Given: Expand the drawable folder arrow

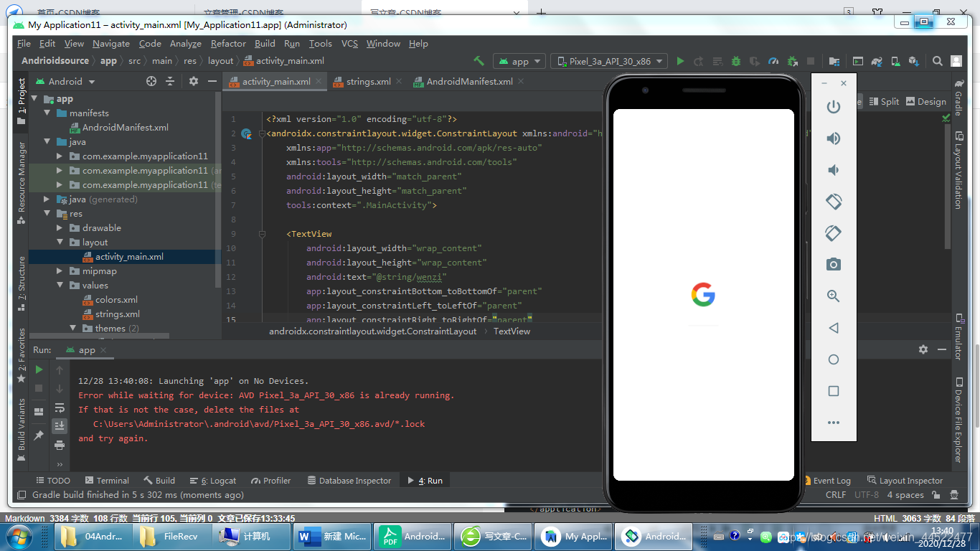Looking at the screenshot, I should pos(60,227).
